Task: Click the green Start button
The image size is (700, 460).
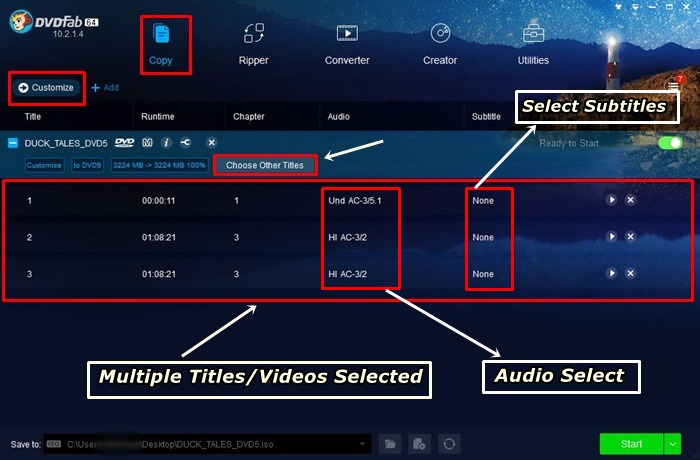Action: (631, 444)
